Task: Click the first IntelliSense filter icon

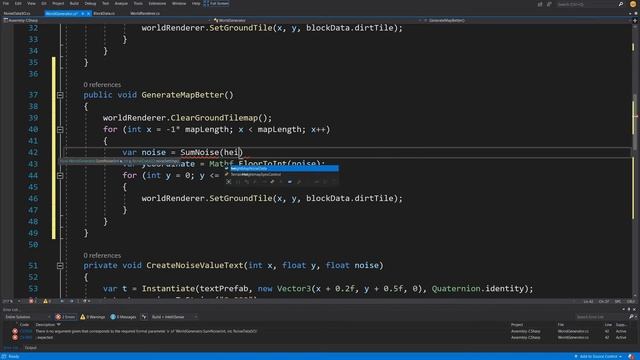Action: [229, 182]
